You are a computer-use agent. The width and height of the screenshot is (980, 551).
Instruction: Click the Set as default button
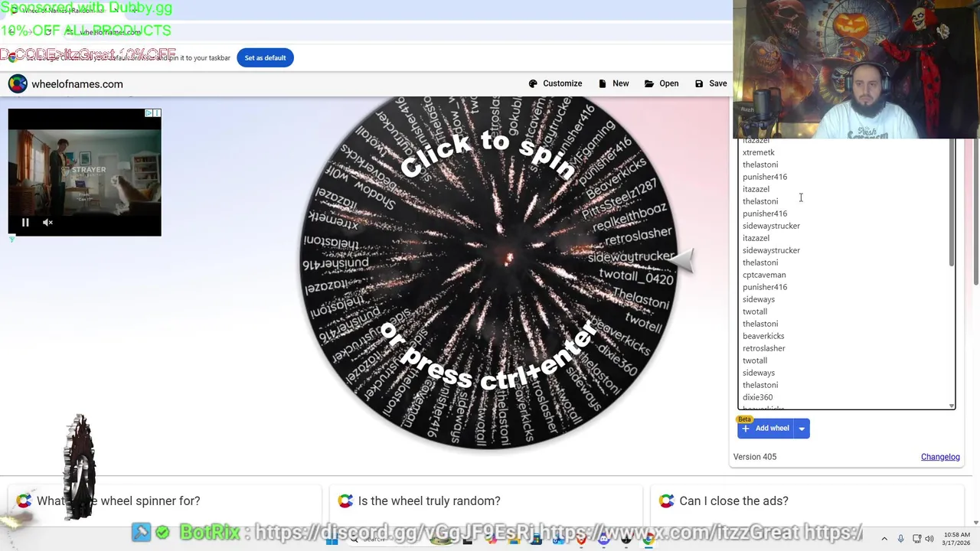point(265,58)
